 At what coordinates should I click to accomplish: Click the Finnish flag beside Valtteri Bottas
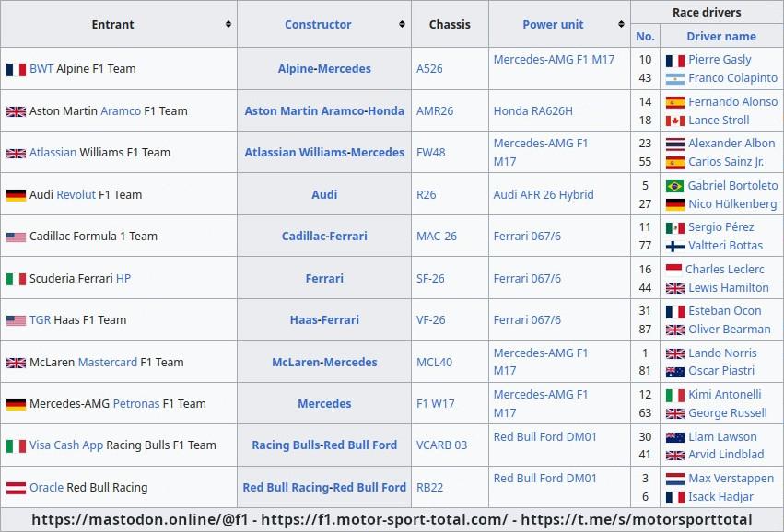[674, 246]
